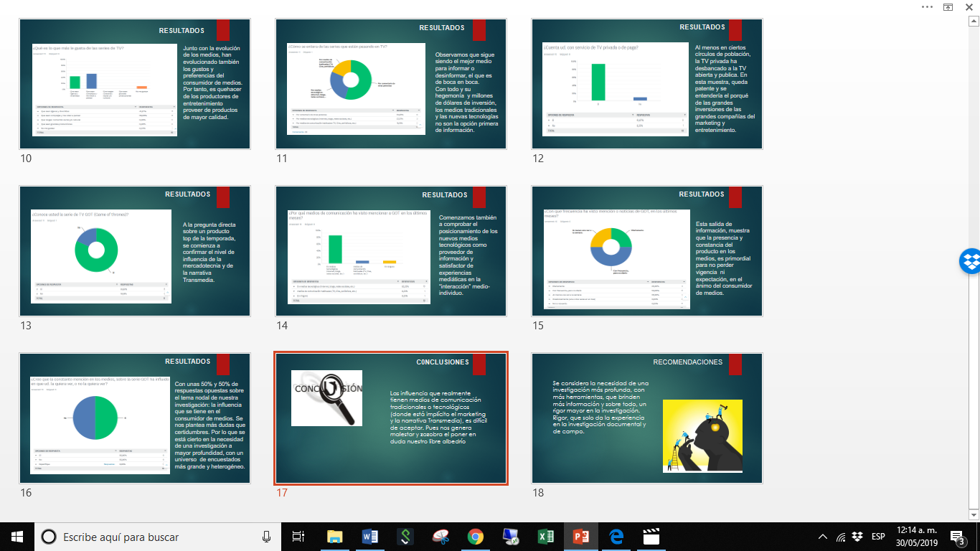Viewport: 980px width, 551px height.
Task: Switch to Word in the taskbar
Action: tap(370, 537)
